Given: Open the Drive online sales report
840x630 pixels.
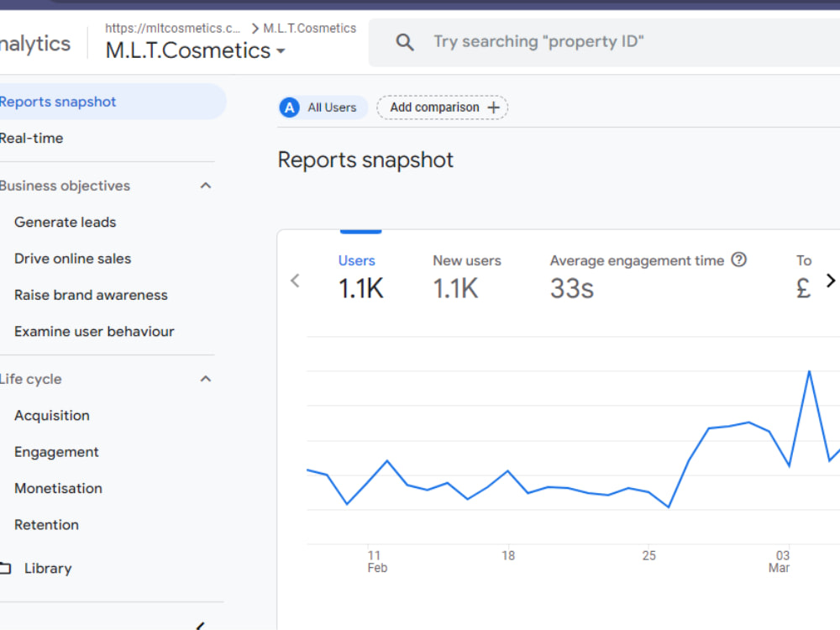Looking at the screenshot, I should point(72,259).
